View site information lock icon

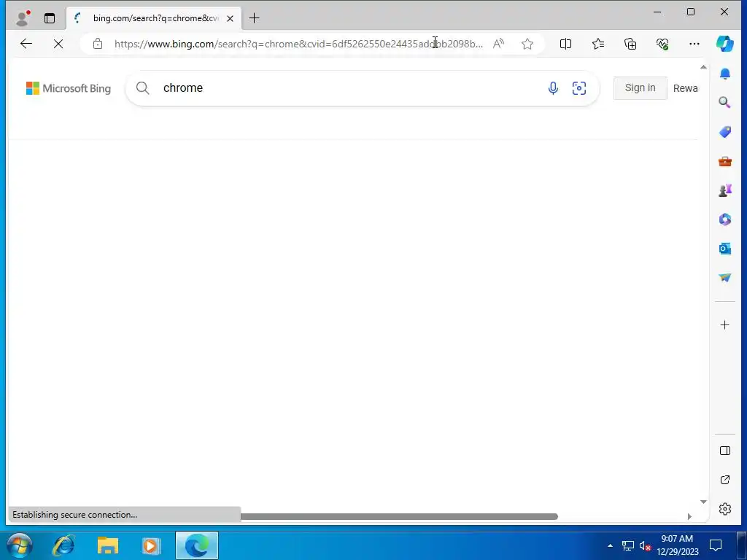[98, 44]
